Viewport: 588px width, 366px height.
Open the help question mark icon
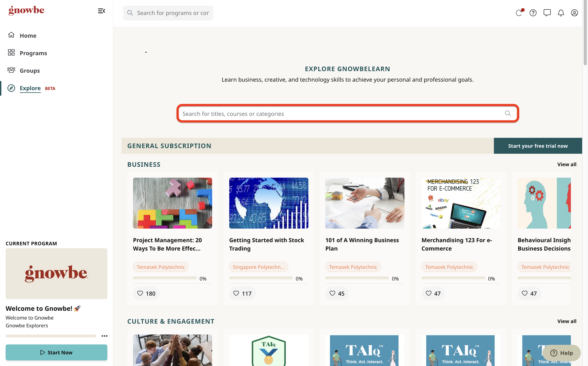pyautogui.click(x=533, y=13)
